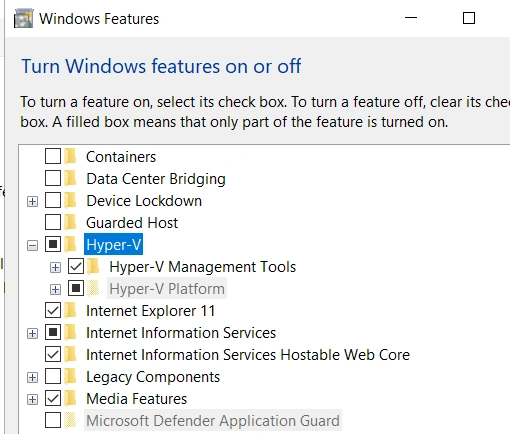Select the Guarded Host label

[132, 223]
